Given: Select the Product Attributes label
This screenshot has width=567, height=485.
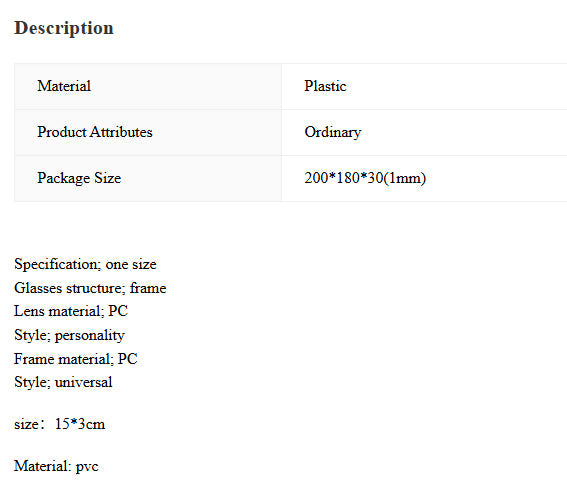Looking at the screenshot, I should click(95, 132).
